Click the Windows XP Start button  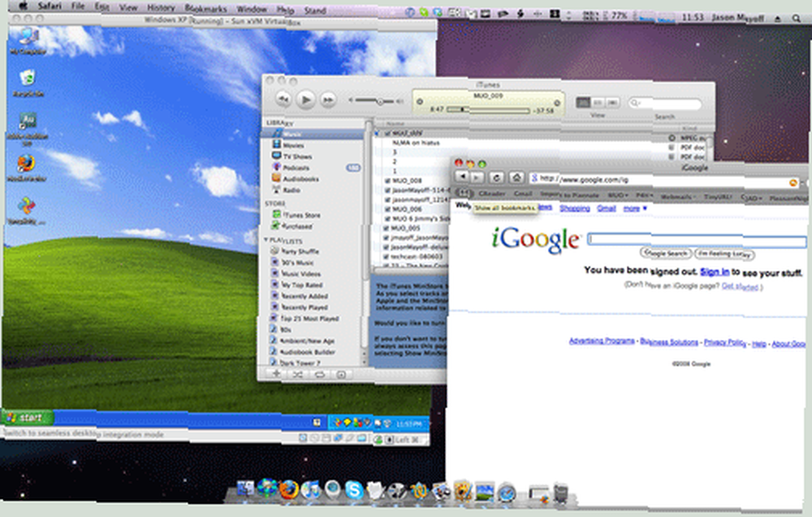click(x=27, y=417)
